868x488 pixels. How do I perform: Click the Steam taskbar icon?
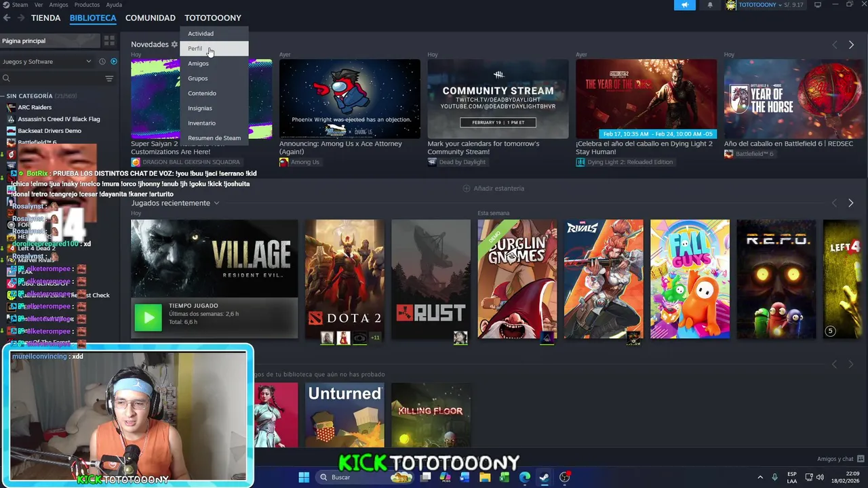click(x=544, y=477)
